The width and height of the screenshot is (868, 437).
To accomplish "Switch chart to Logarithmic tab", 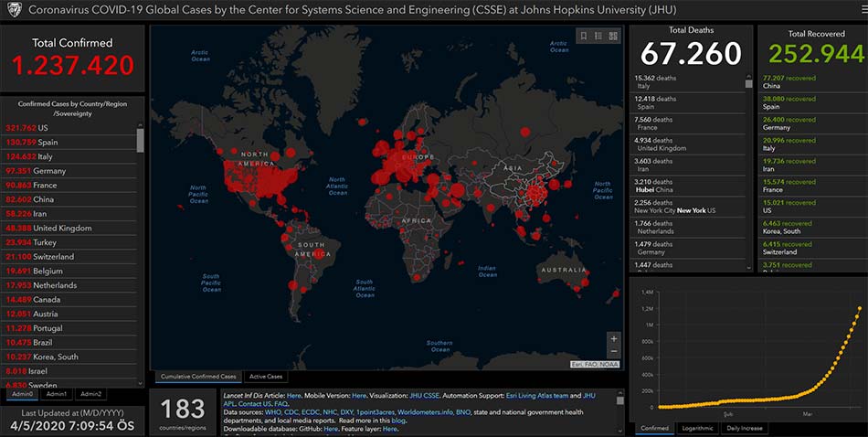I will click(697, 428).
